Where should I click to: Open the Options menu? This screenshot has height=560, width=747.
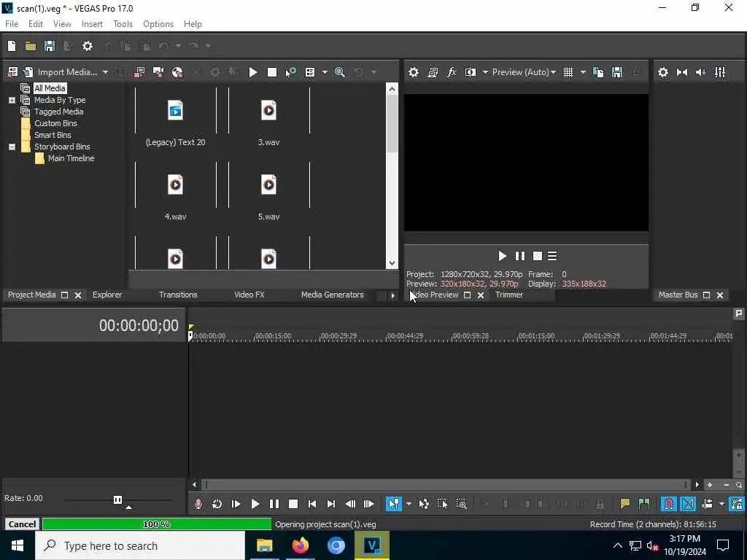pos(158,24)
